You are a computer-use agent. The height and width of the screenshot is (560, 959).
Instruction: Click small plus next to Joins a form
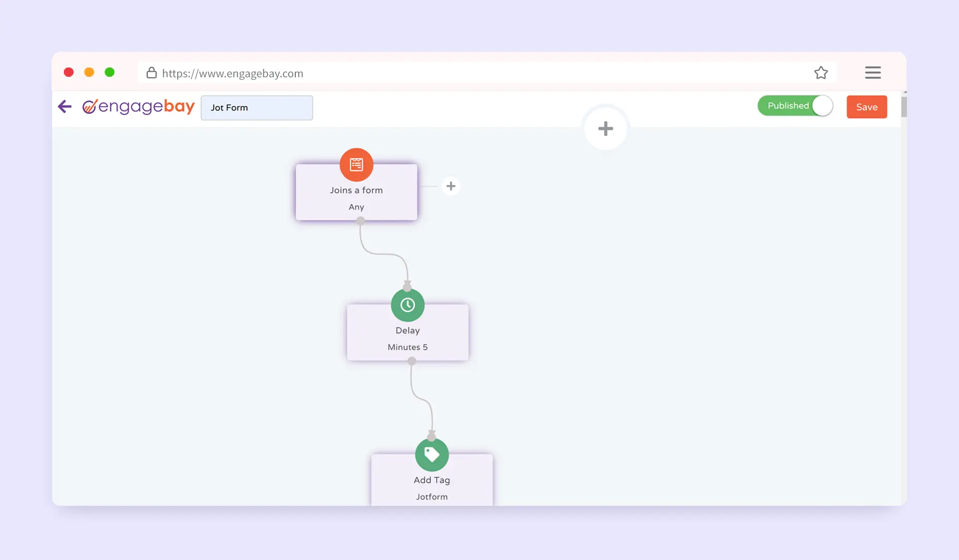451,186
